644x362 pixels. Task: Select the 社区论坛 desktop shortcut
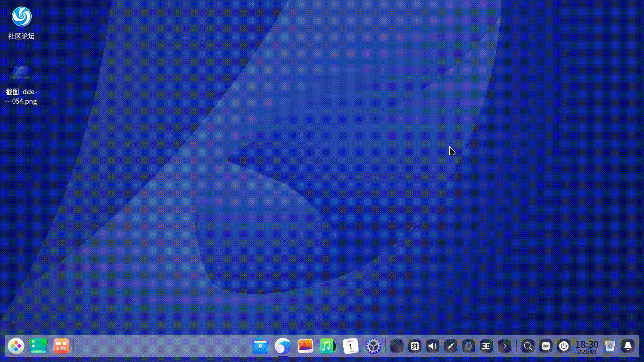coord(21,23)
